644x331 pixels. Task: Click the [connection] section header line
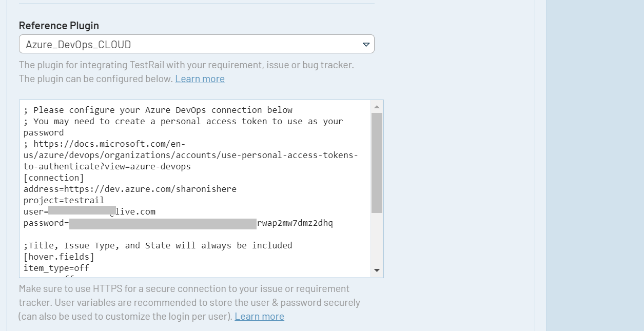[53, 178]
